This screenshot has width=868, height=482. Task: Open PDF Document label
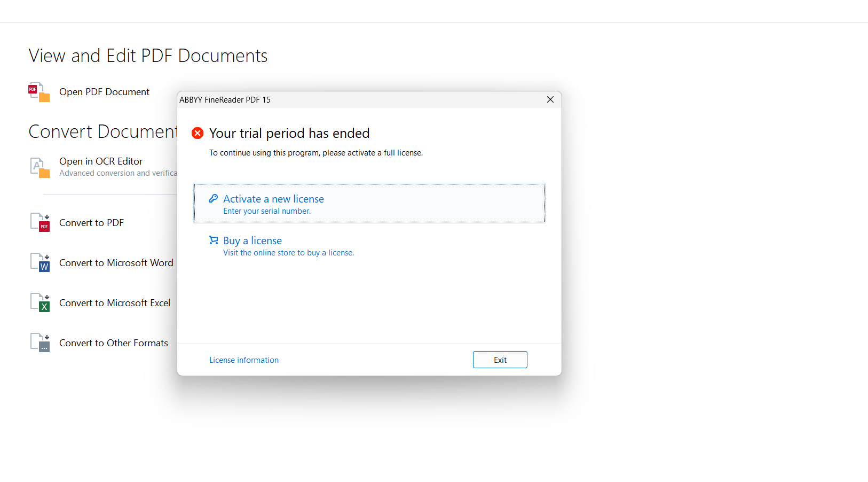pos(104,92)
